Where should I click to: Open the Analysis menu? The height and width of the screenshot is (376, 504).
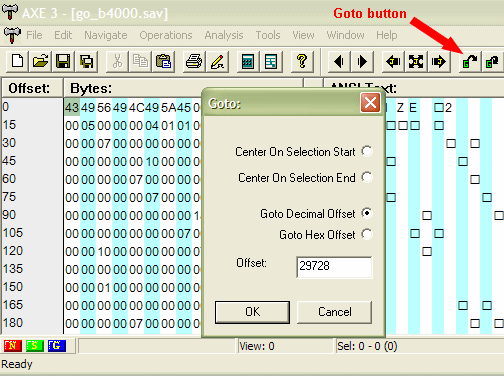tap(224, 35)
